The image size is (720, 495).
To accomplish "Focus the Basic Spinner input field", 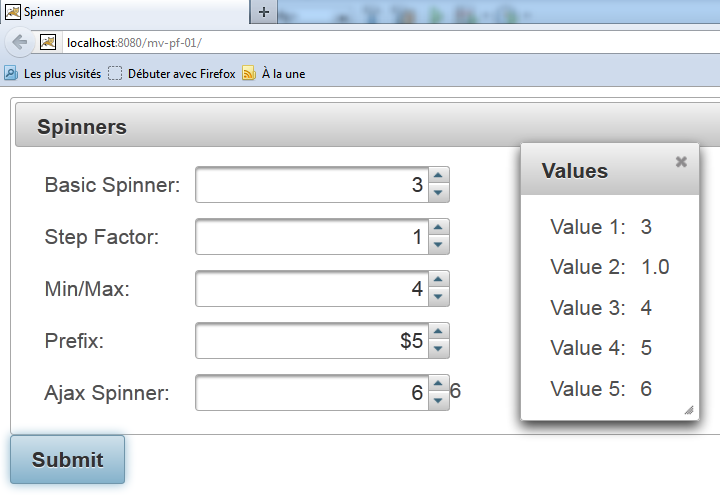I will (311, 185).
